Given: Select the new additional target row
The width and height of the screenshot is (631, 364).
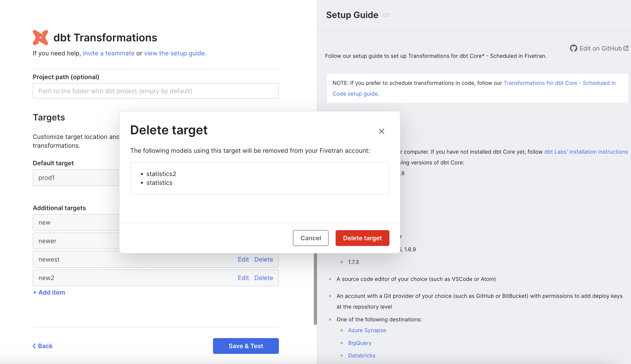Looking at the screenshot, I should click(x=76, y=222).
